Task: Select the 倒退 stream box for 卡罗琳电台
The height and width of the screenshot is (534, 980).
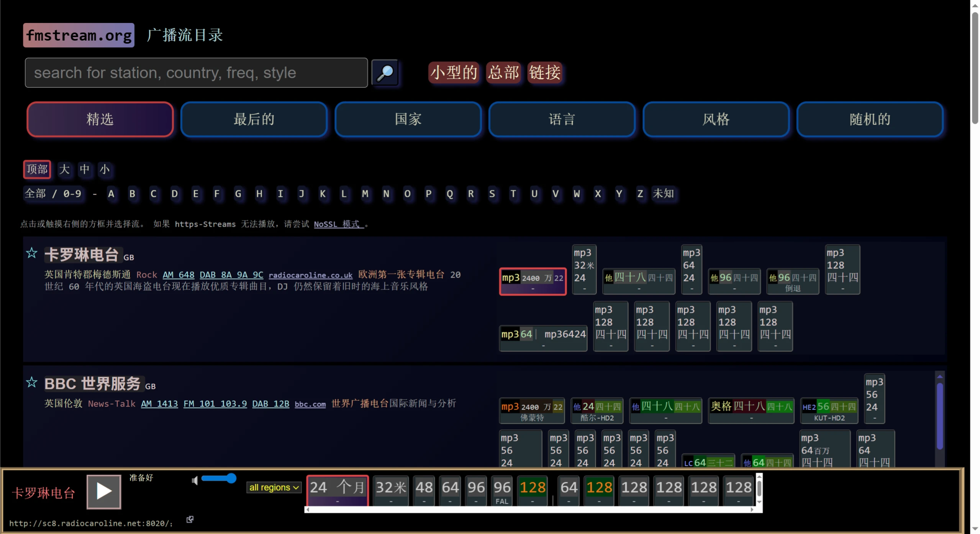Action: pyautogui.click(x=793, y=282)
